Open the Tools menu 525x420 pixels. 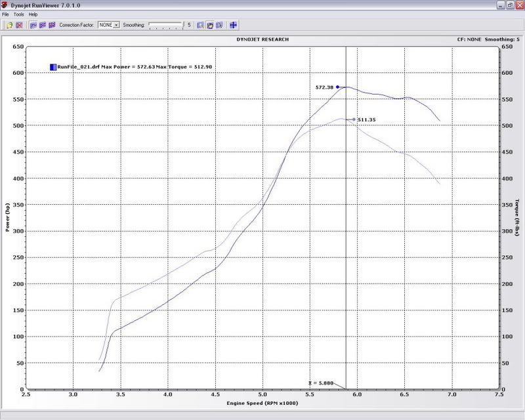(x=19, y=14)
